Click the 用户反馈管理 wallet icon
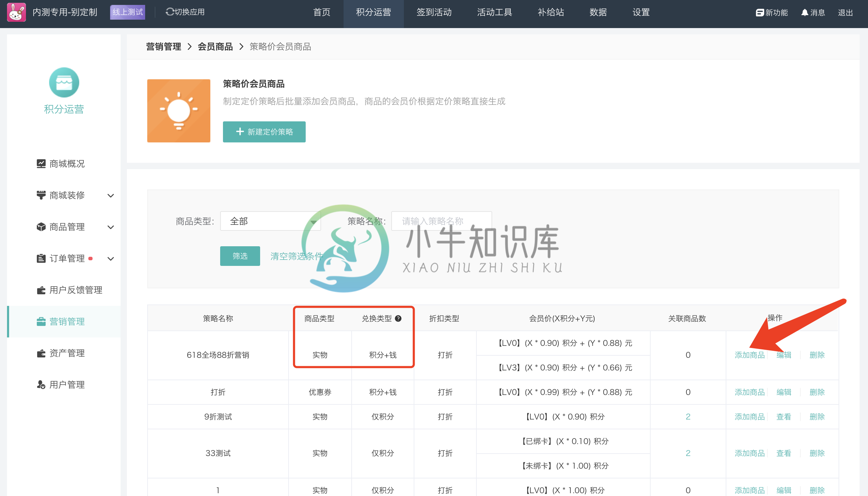Viewport: 868px width, 496px height. [41, 290]
